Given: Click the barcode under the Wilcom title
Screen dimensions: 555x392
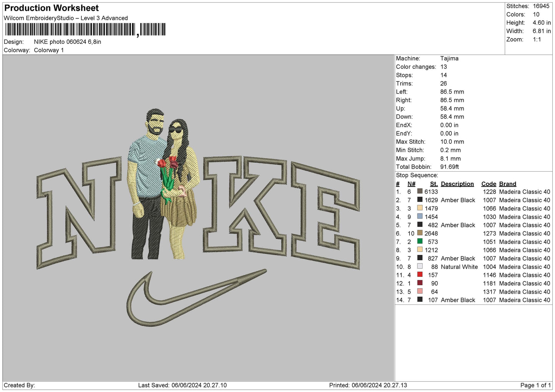Looking at the screenshot, I should coord(85,30).
